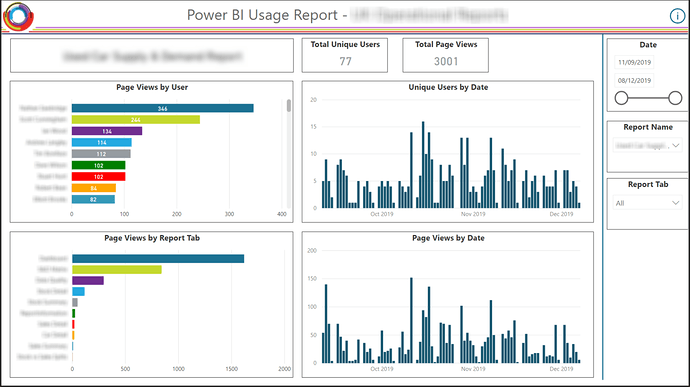Click the Unique Users by Date chart title
This screenshot has width=690, height=387.
pyautogui.click(x=448, y=87)
